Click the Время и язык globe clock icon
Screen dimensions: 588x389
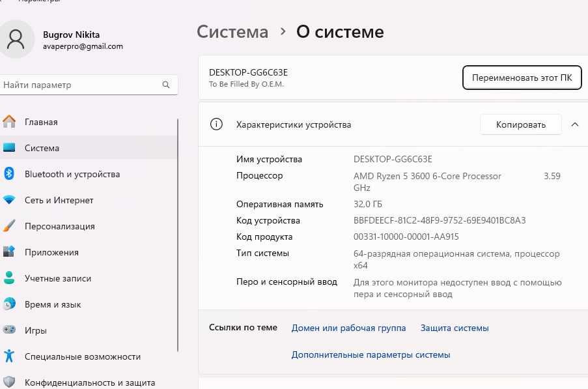9,304
